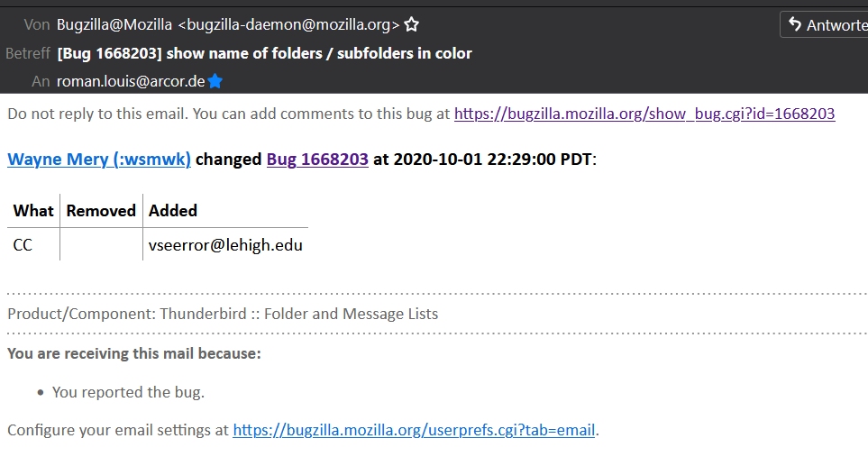Open the userprefs.cgi email settings link
Screen dimensions: 868x475
coord(414,430)
